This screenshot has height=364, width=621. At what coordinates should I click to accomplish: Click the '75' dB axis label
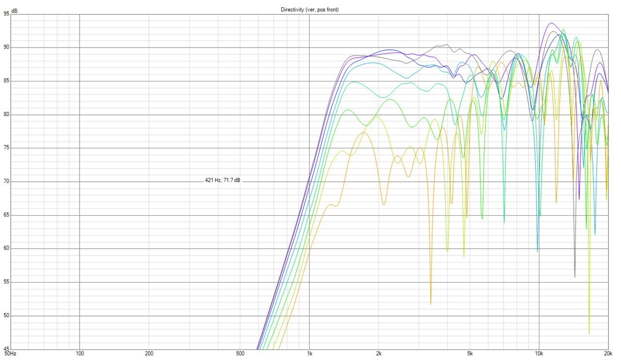(x=6, y=148)
